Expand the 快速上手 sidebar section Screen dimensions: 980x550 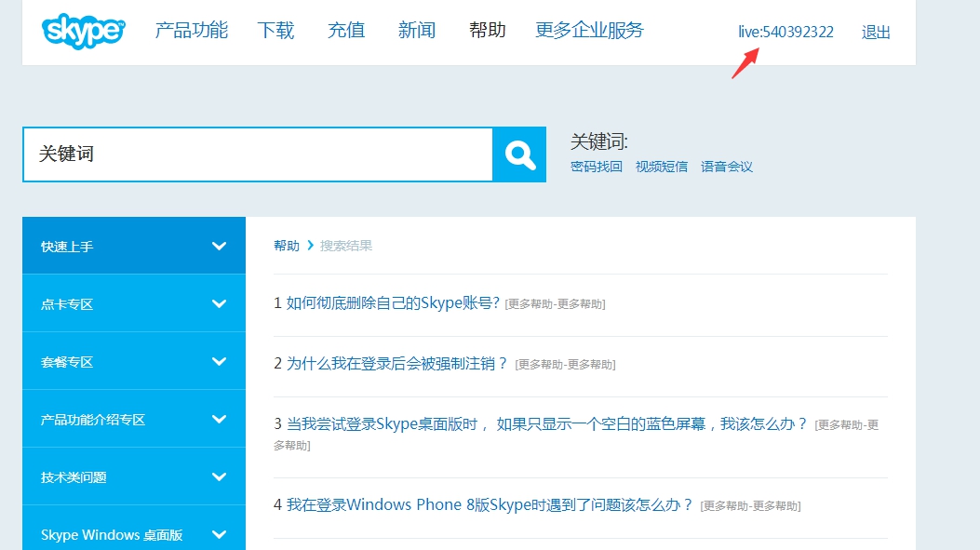click(133, 245)
